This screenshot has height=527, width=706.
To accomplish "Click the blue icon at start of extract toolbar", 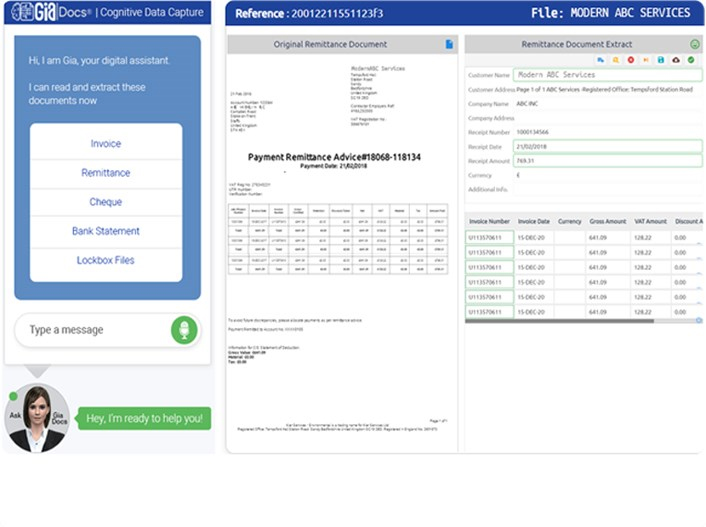I will coord(601,60).
